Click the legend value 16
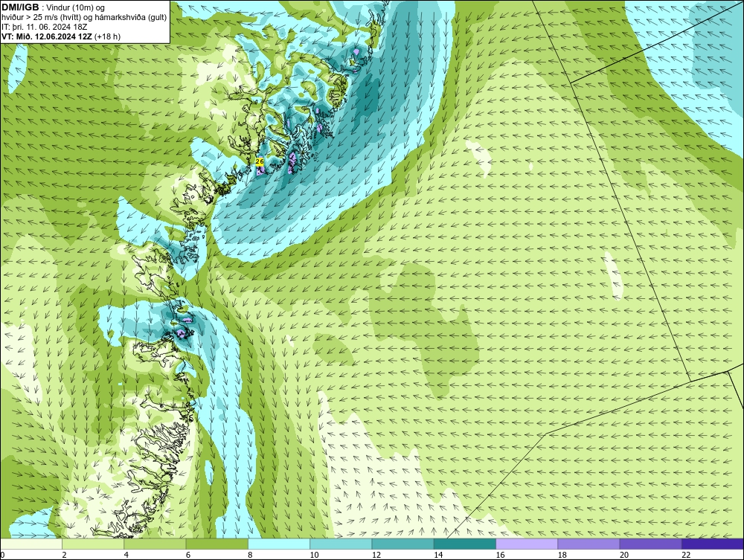 (500, 556)
